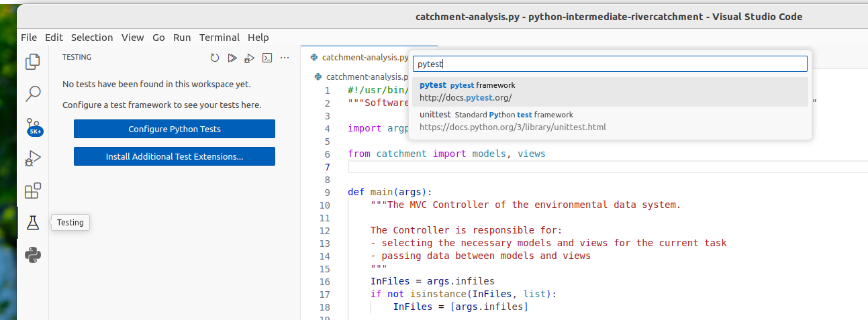The width and height of the screenshot is (868, 320).
Task: Open the Search view icon
Action: click(33, 93)
